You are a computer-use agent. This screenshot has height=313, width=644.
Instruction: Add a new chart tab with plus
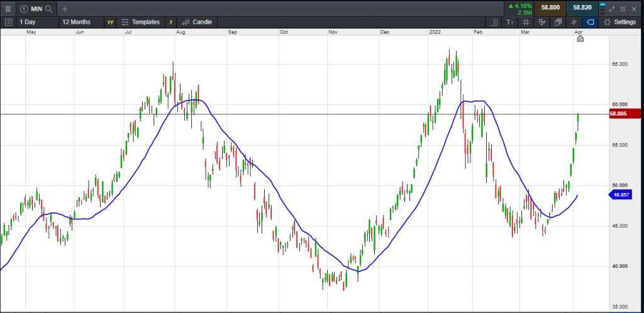64,9
